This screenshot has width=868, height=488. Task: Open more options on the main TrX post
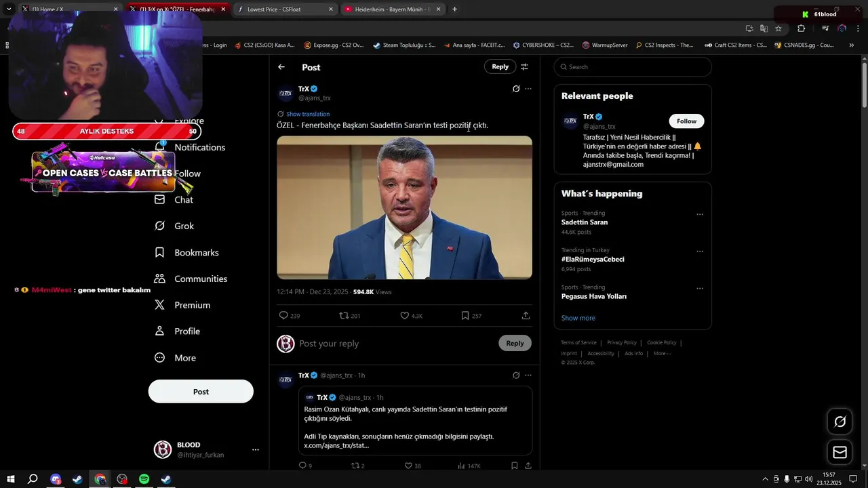click(528, 89)
